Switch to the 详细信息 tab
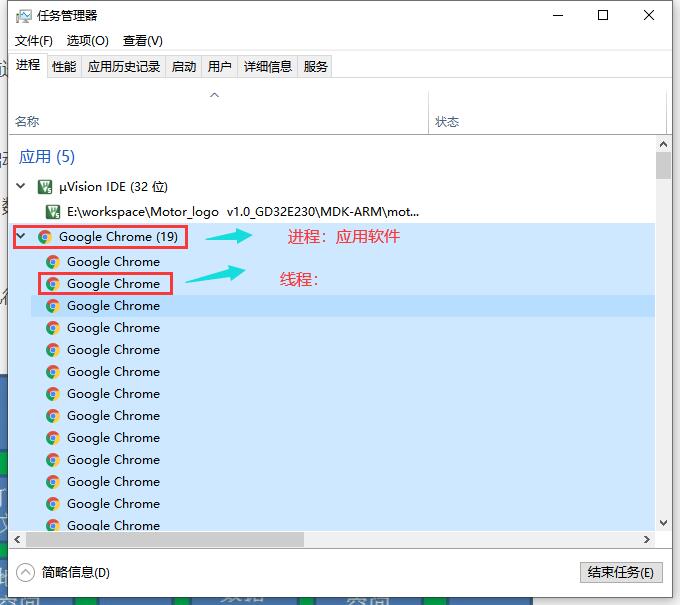This screenshot has height=605, width=680. [x=268, y=66]
